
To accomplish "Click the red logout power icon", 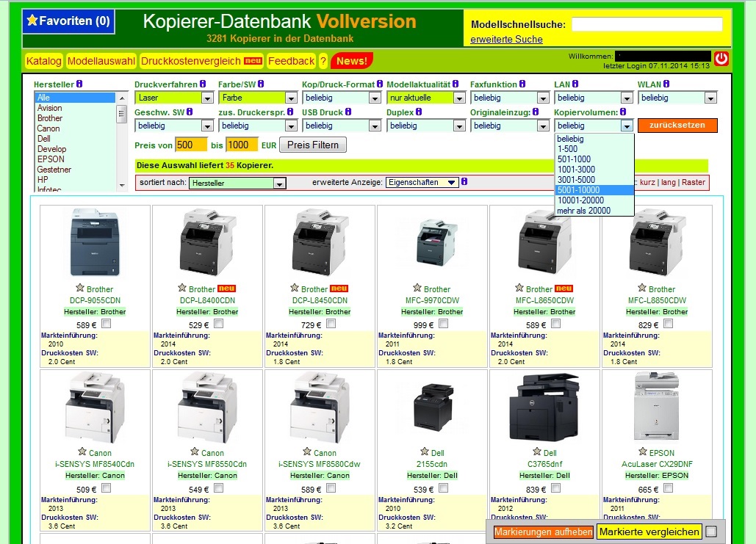I will pyautogui.click(x=721, y=59).
